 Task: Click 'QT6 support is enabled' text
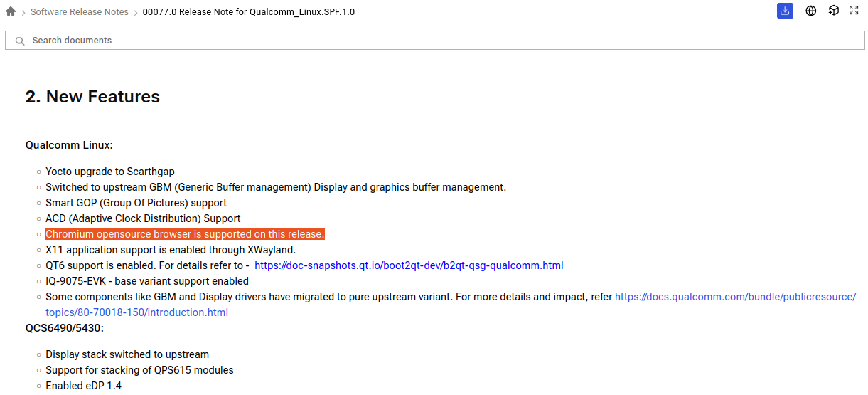point(147,265)
